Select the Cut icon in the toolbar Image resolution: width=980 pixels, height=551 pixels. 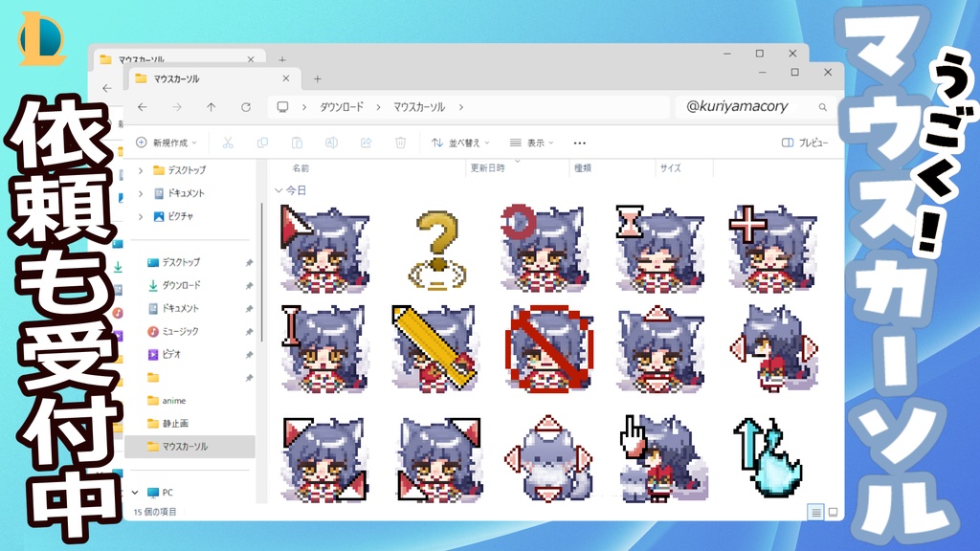228,142
